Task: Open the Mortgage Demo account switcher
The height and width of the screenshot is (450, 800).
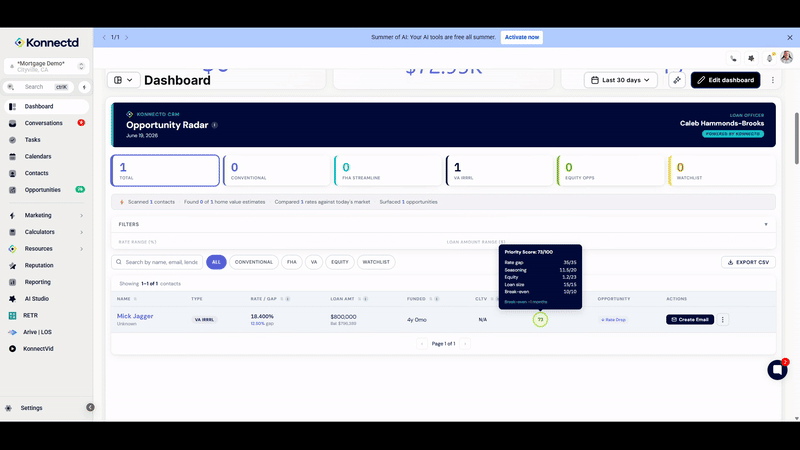Action: click(46, 66)
